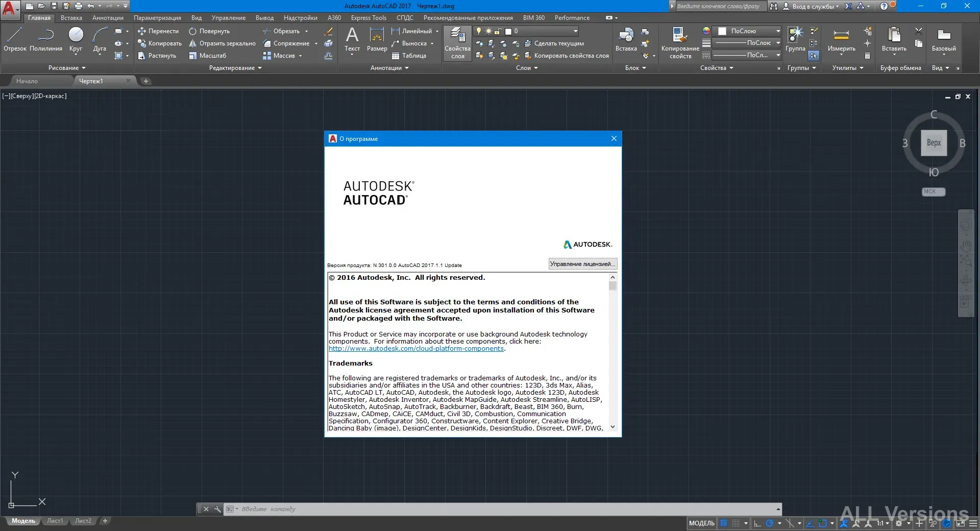Select the Дуга (Arc) tool

[x=100, y=40]
